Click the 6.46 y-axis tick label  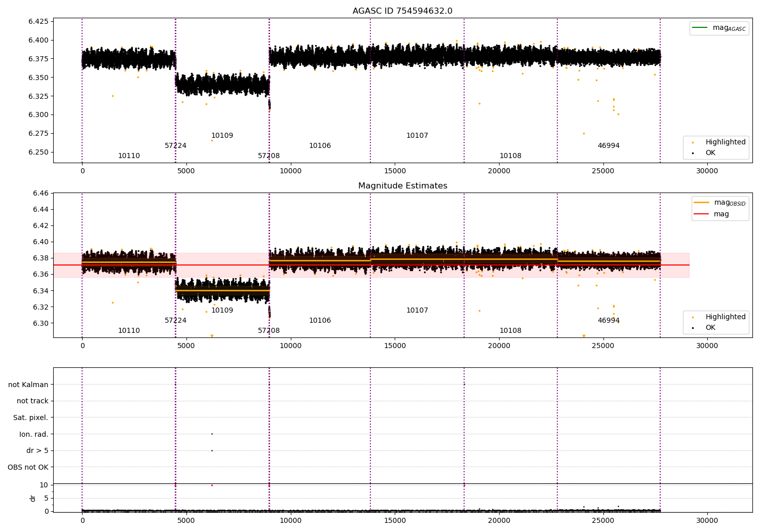[41, 194]
